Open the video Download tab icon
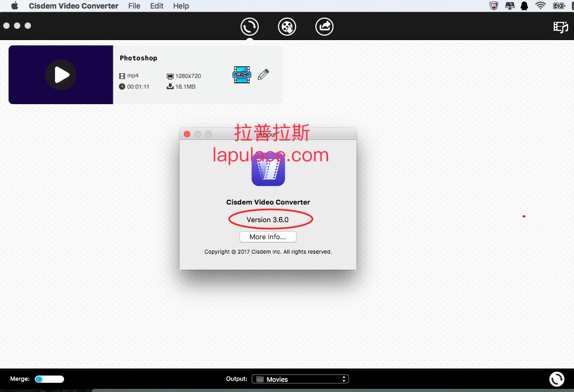 point(287,27)
